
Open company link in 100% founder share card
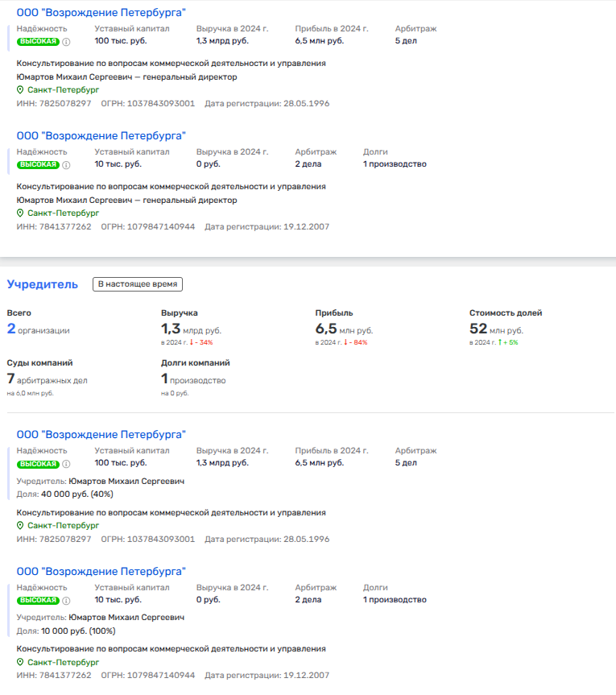pyautogui.click(x=101, y=571)
